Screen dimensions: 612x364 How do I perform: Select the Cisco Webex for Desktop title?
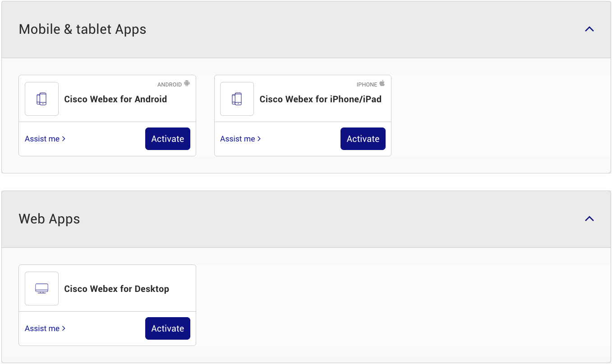[x=116, y=289]
